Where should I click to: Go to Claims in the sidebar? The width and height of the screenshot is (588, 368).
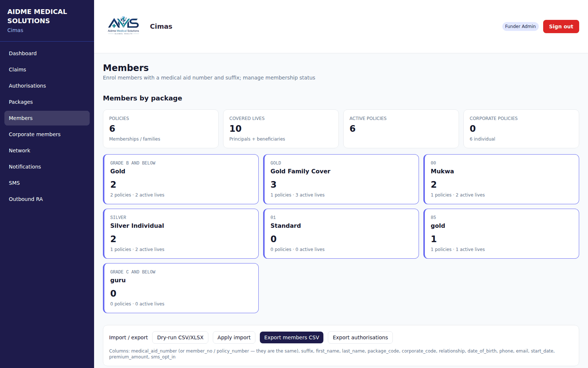[x=47, y=70]
